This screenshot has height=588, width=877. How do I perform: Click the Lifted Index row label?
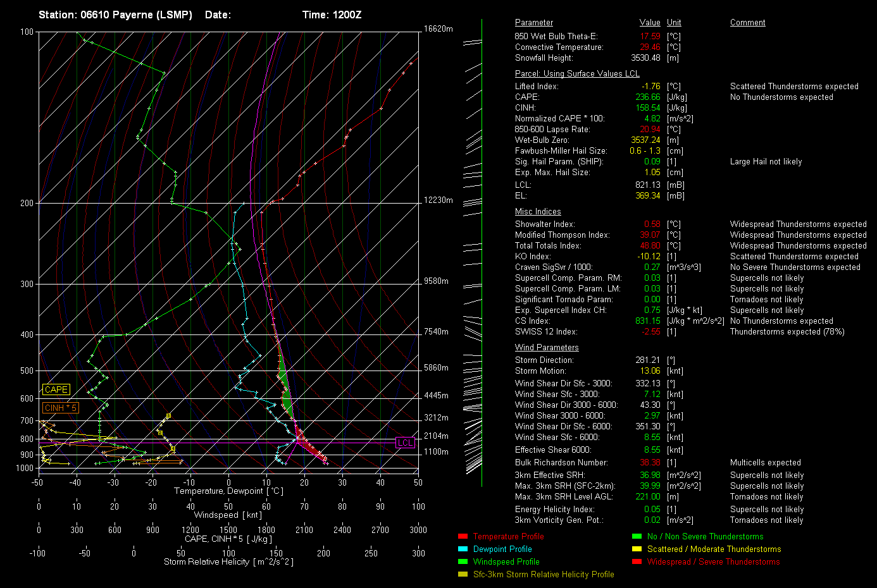pos(537,87)
